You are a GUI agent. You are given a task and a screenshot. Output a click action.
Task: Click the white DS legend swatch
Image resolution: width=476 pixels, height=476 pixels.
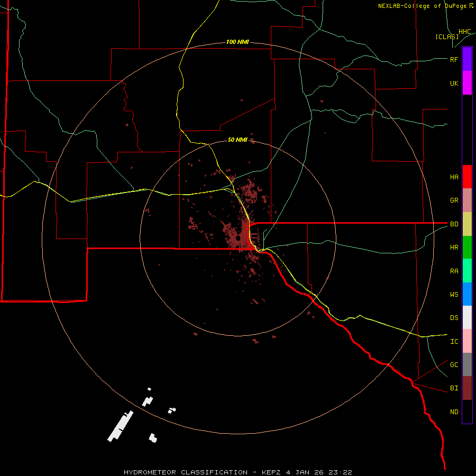click(467, 317)
